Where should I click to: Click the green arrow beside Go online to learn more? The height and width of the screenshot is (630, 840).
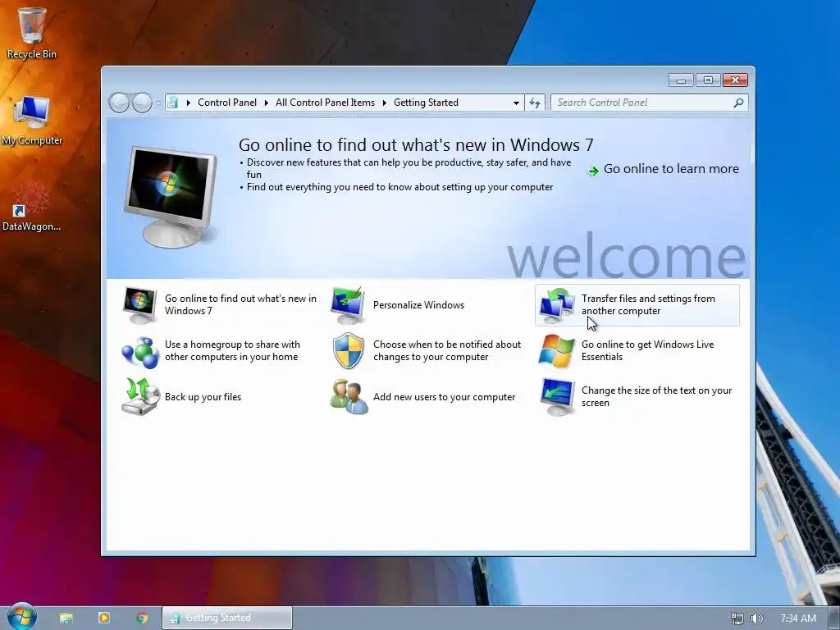pyautogui.click(x=593, y=171)
